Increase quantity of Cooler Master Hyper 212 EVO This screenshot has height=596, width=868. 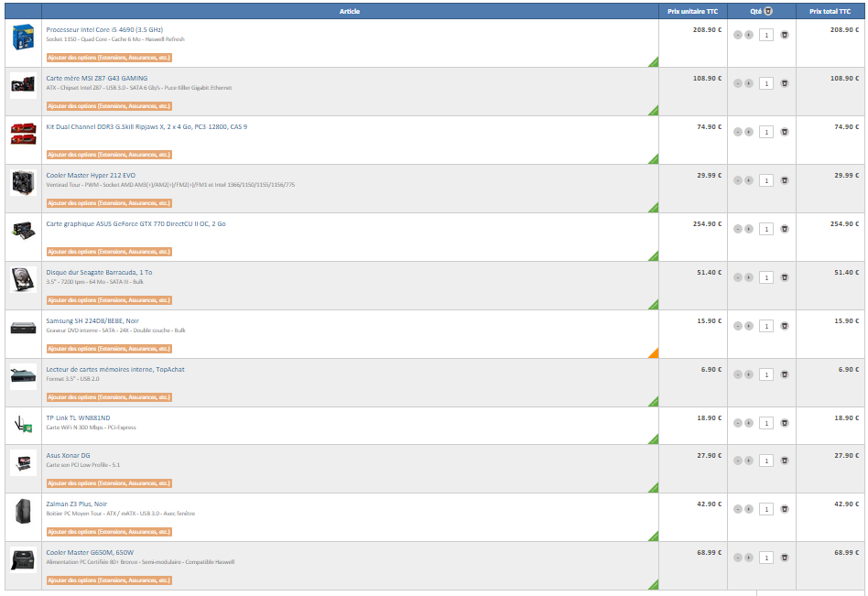(x=748, y=180)
